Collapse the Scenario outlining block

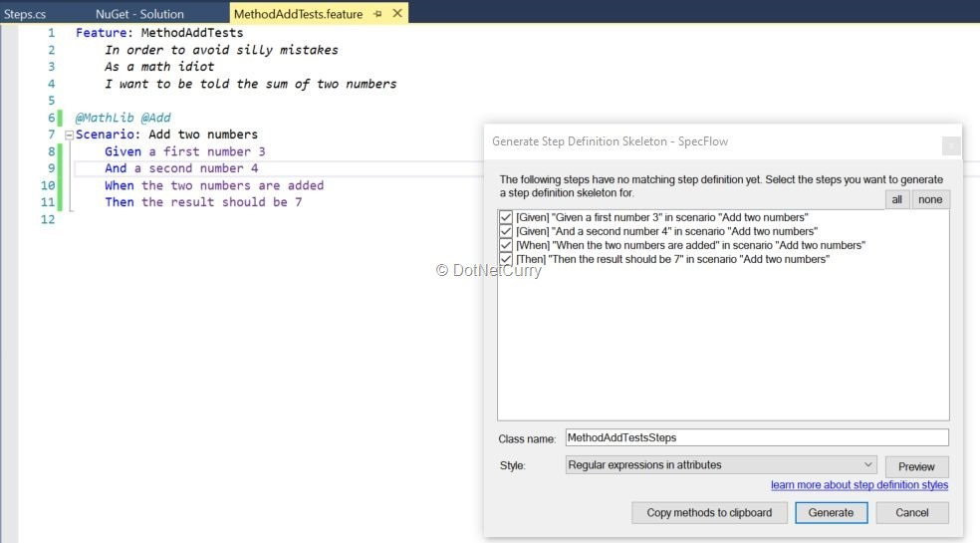click(70, 136)
